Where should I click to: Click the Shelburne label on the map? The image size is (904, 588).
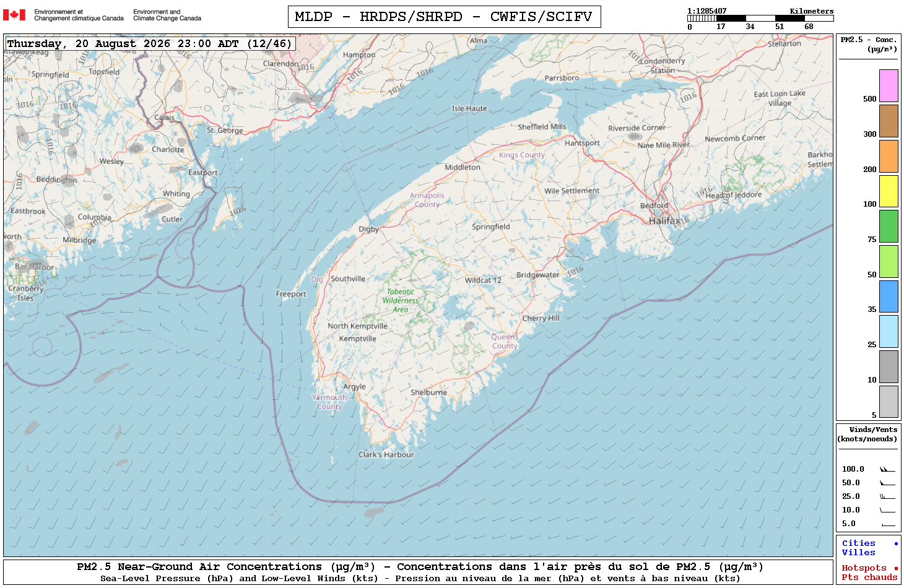428,392
